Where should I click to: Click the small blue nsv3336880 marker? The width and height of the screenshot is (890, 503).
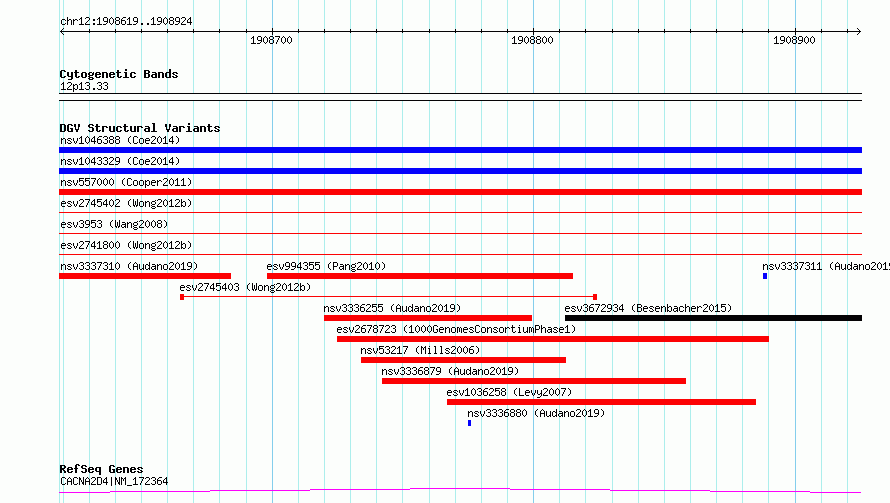[469, 423]
